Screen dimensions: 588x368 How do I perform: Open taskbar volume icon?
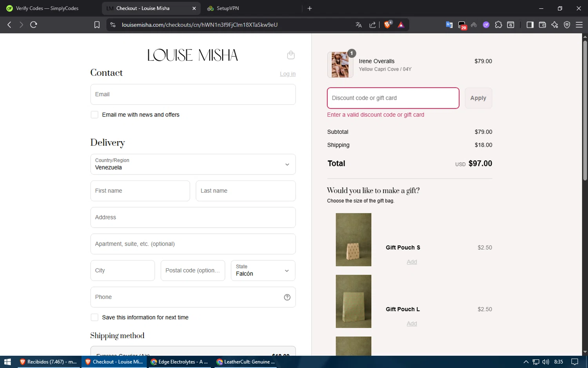[x=546, y=362]
